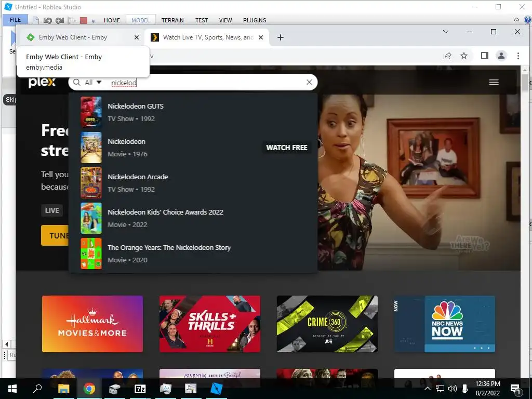Viewport: 532px width, 399px height.
Task: Click Roblox Studio taskbar icon
Action: point(216,389)
